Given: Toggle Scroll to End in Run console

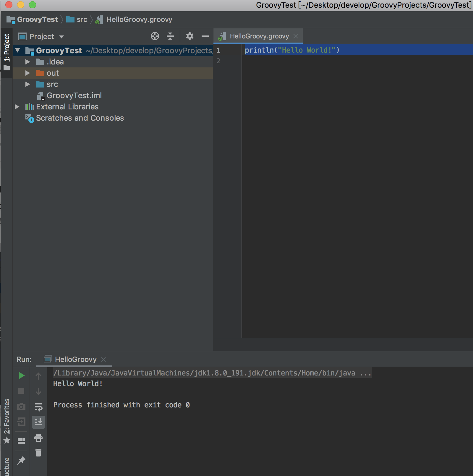Looking at the screenshot, I should (x=38, y=422).
